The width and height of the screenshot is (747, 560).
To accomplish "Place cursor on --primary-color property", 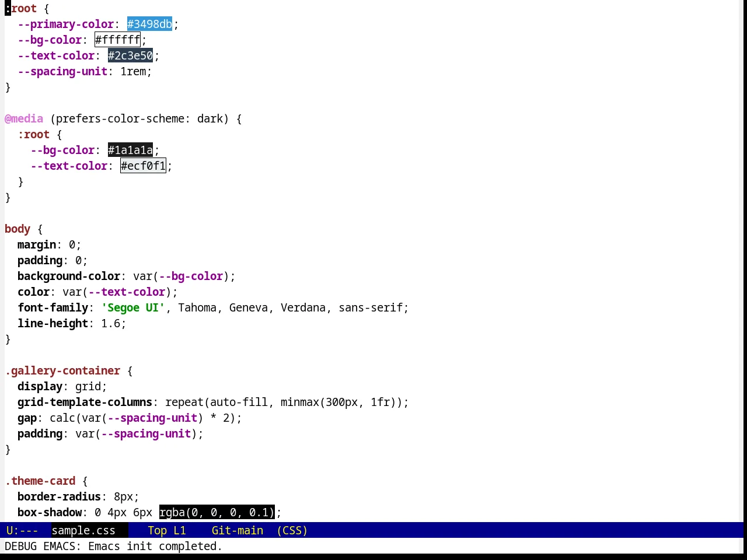I will point(65,24).
